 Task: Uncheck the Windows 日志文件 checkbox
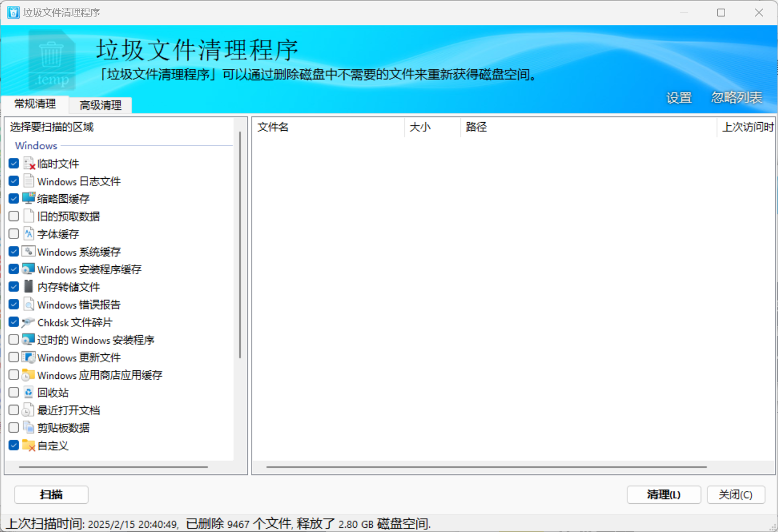coord(14,181)
